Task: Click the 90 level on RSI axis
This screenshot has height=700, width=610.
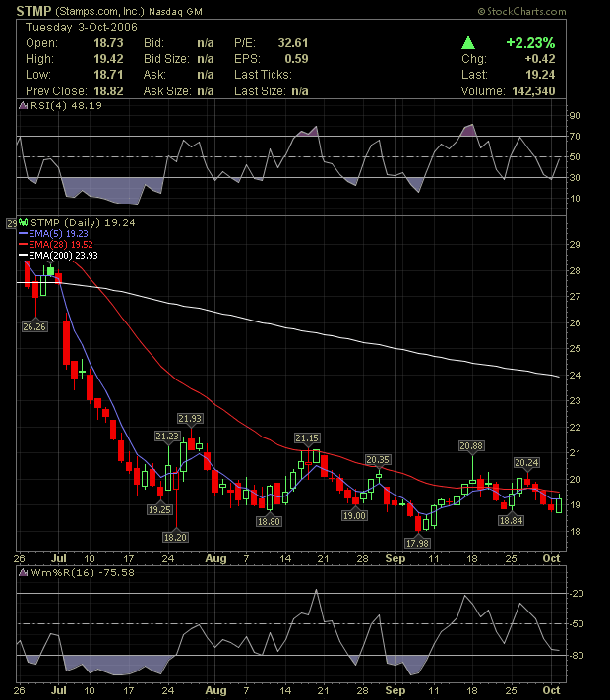Action: 576,116
